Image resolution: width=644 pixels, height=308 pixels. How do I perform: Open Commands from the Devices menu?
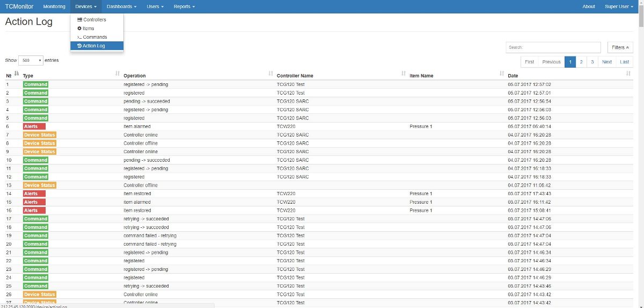coord(97,37)
